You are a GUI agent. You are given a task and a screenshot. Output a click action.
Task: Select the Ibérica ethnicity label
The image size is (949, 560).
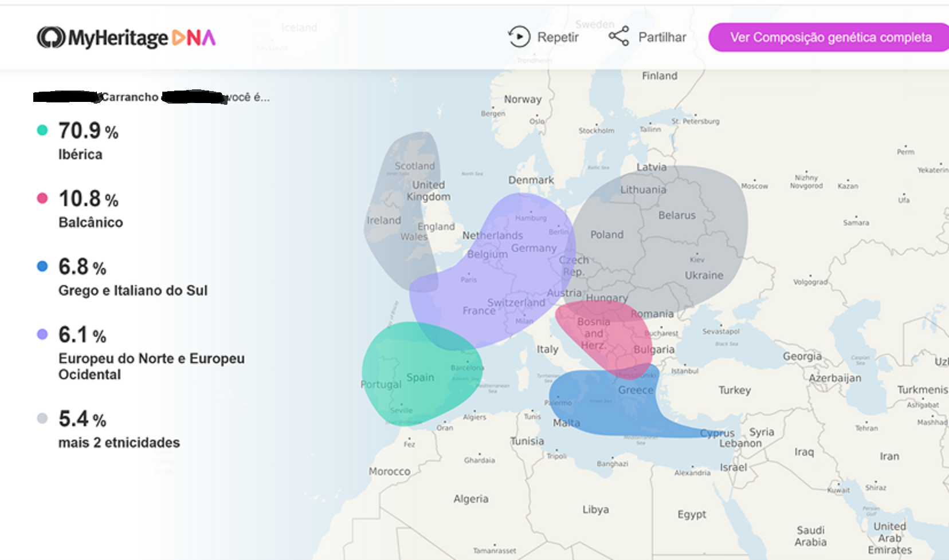click(x=80, y=155)
